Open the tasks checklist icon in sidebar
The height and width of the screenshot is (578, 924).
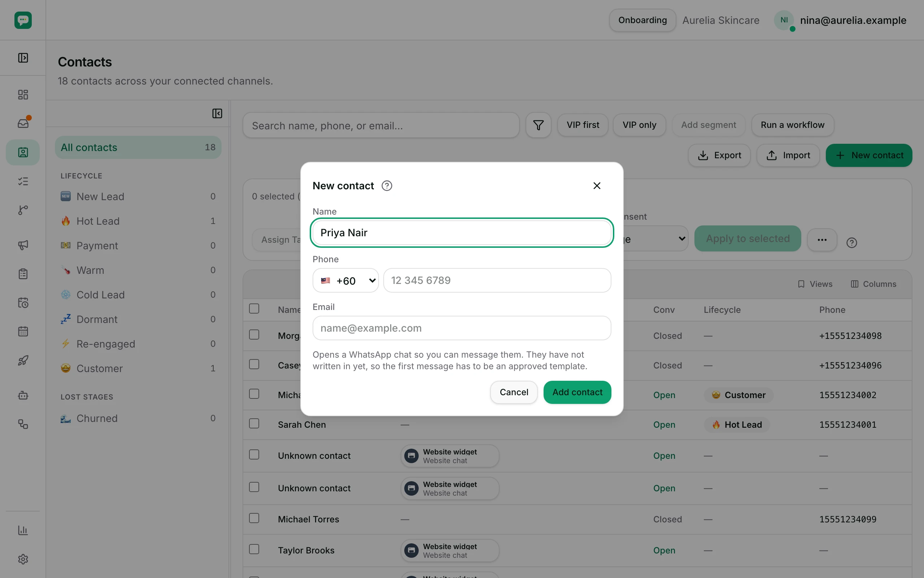23,181
